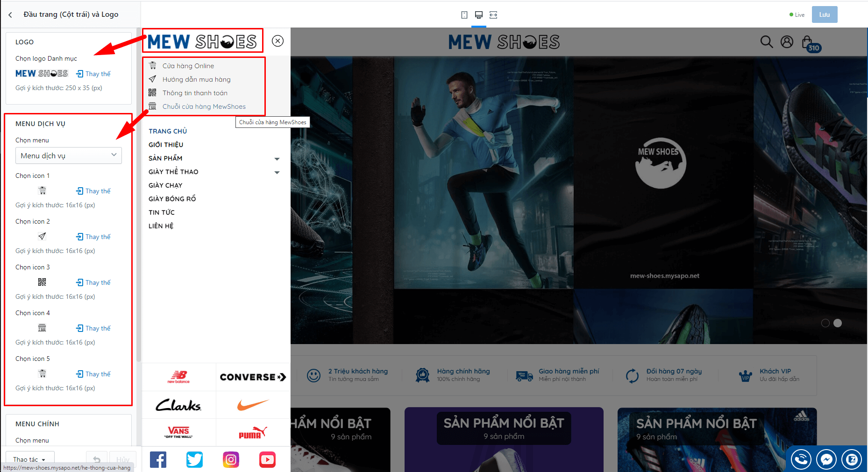868x472 pixels.
Task: Expand the GIÀY THỂ THAO submenu arrow
Action: coord(277,172)
